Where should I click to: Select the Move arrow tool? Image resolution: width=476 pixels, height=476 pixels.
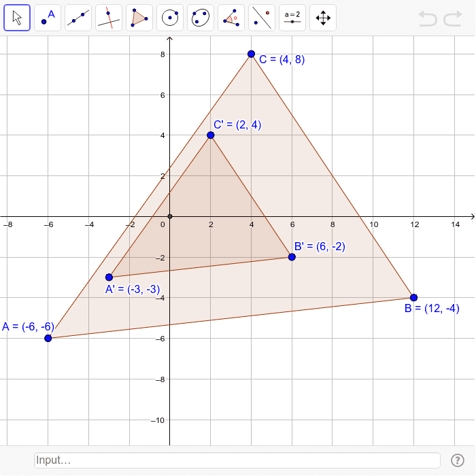(x=17, y=18)
